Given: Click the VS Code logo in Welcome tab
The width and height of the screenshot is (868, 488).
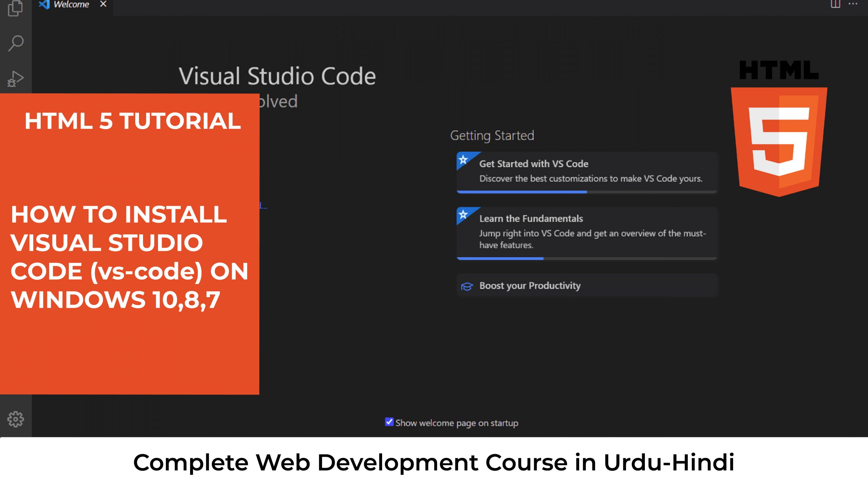Looking at the screenshot, I should [44, 4].
